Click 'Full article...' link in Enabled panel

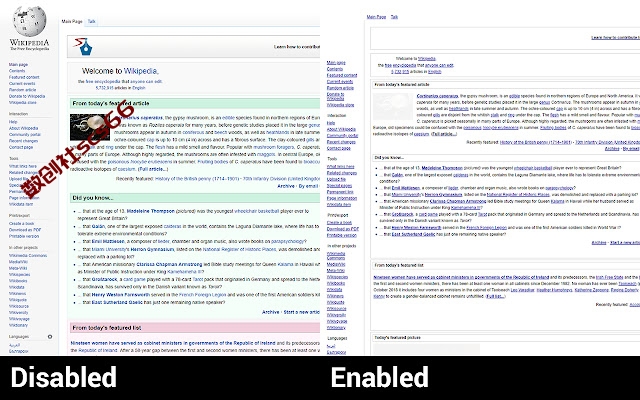pyautogui.click(x=444, y=134)
